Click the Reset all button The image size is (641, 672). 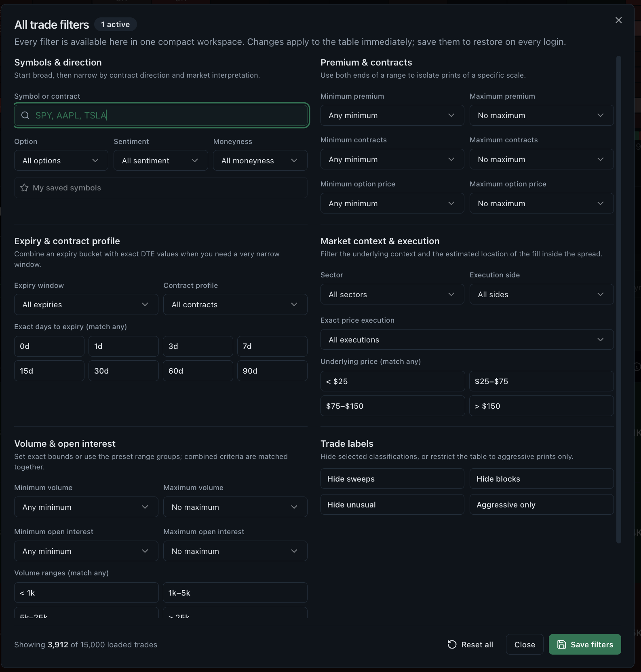click(x=470, y=645)
